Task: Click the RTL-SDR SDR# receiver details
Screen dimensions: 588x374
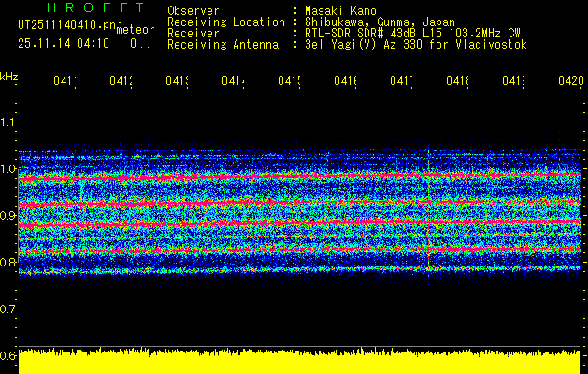Action: click(407, 34)
